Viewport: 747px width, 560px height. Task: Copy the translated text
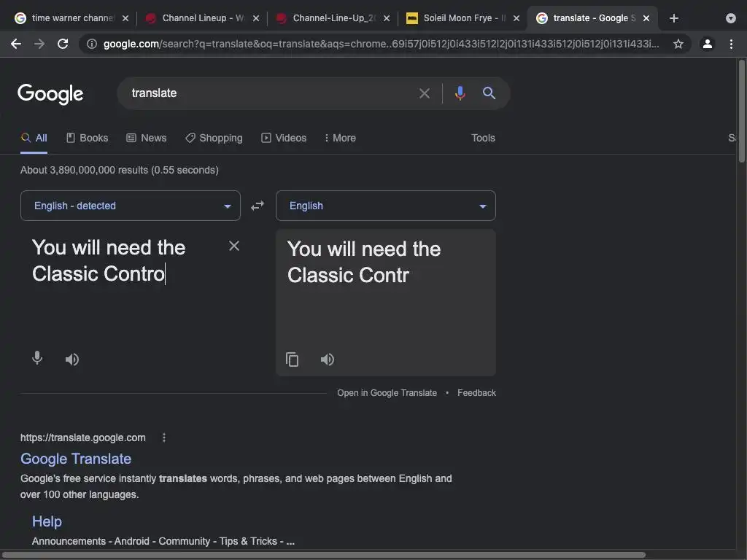[292, 359]
